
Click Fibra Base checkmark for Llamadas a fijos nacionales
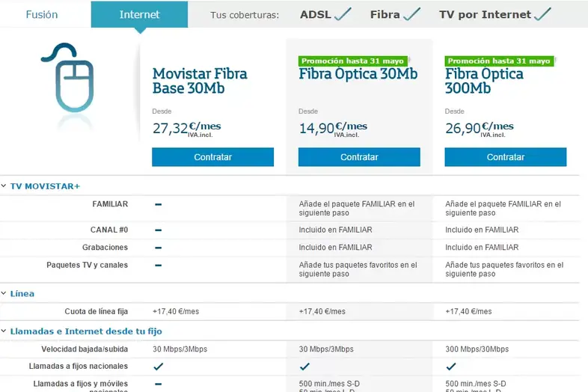click(x=159, y=367)
